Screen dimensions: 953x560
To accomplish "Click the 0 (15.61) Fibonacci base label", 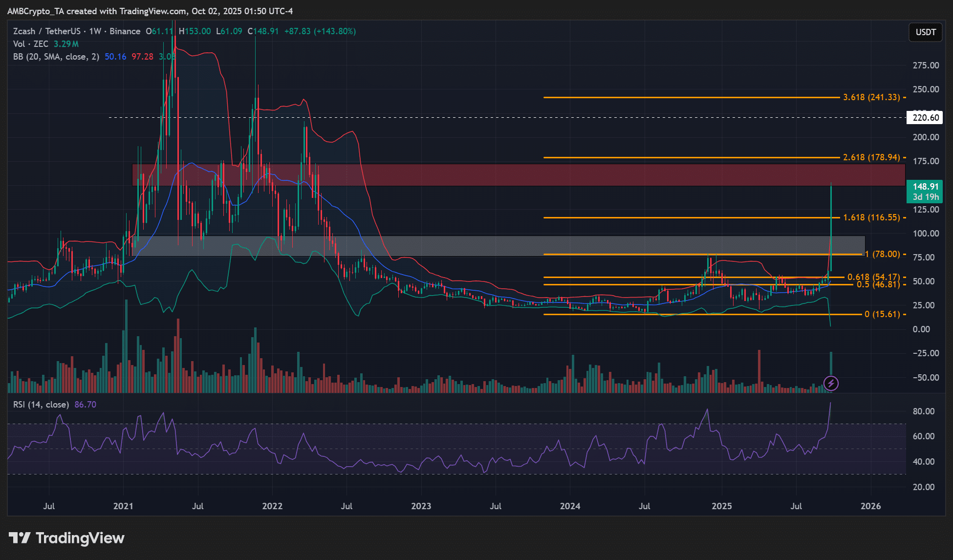I will pyautogui.click(x=882, y=314).
